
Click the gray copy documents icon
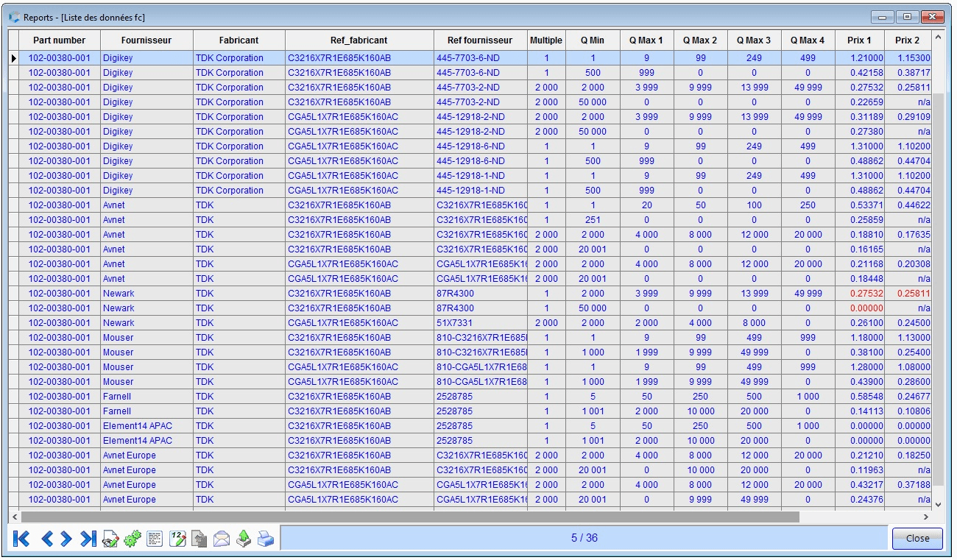199,539
